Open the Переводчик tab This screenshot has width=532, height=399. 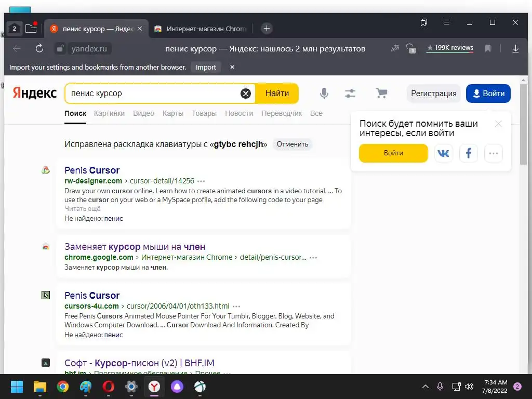click(282, 113)
